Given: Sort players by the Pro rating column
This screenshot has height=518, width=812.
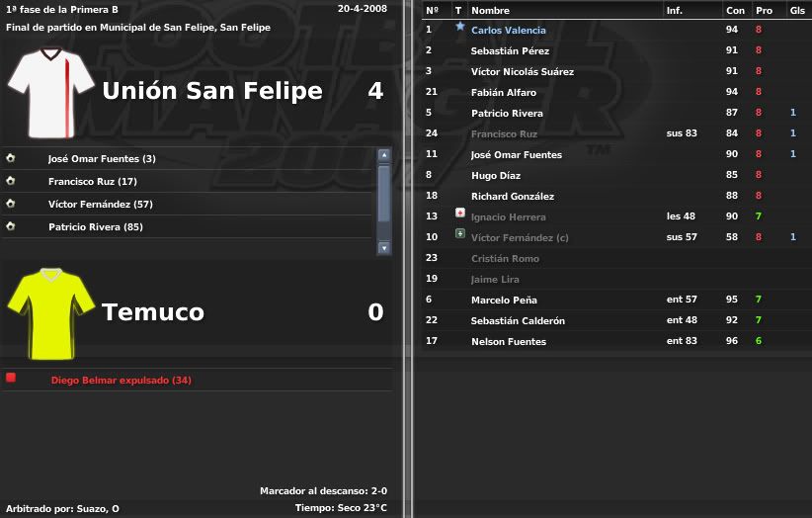Looking at the screenshot, I should point(764,10).
